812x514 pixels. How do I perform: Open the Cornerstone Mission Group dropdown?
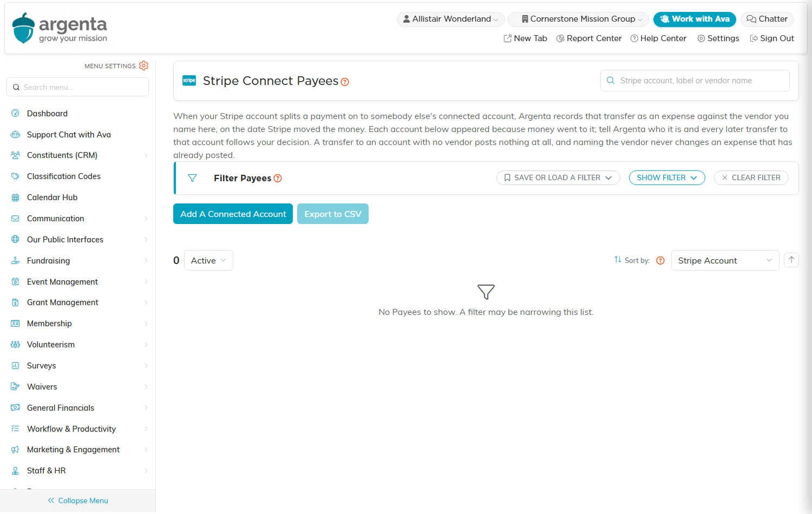[x=578, y=19]
